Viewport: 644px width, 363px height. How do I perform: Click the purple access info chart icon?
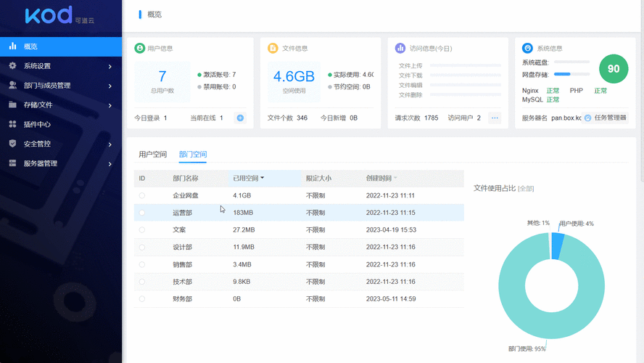click(x=400, y=48)
